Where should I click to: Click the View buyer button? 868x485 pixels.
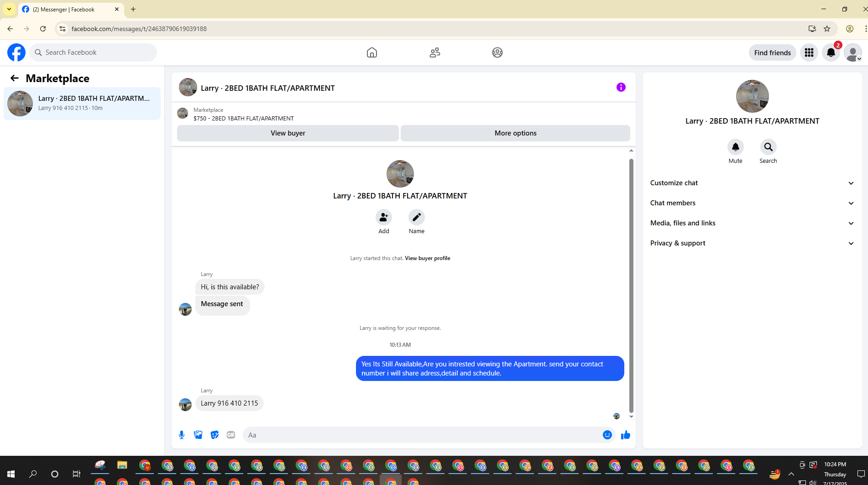point(288,133)
